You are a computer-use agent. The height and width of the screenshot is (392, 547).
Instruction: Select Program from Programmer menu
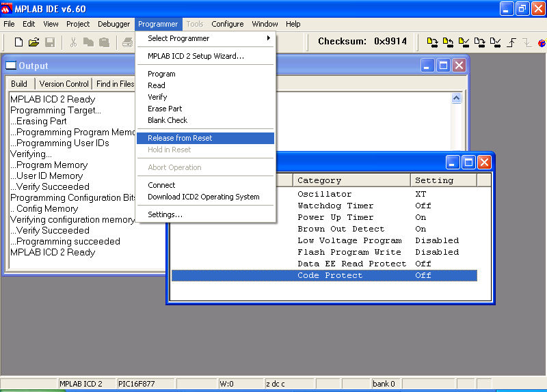(x=206, y=74)
